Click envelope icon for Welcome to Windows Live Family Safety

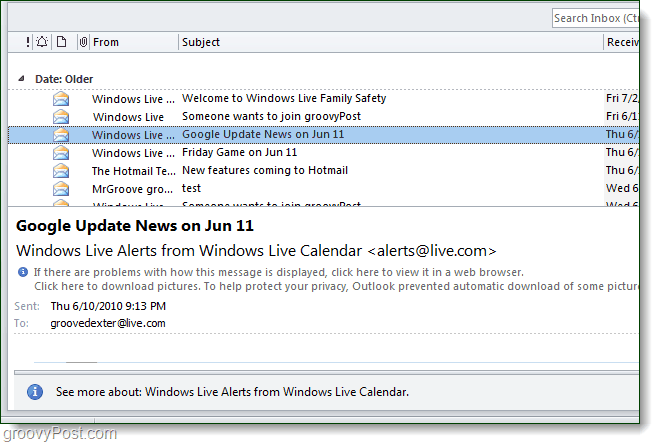coord(61,99)
